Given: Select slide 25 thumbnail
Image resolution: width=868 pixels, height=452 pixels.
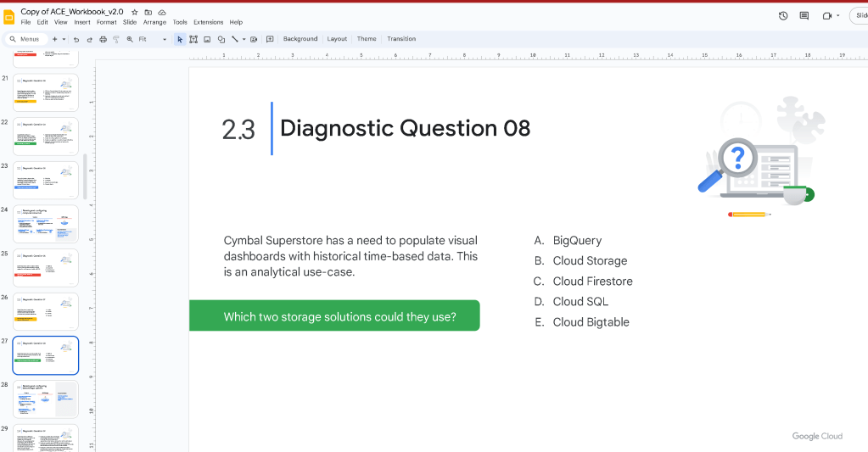Looking at the screenshot, I should click(45, 267).
